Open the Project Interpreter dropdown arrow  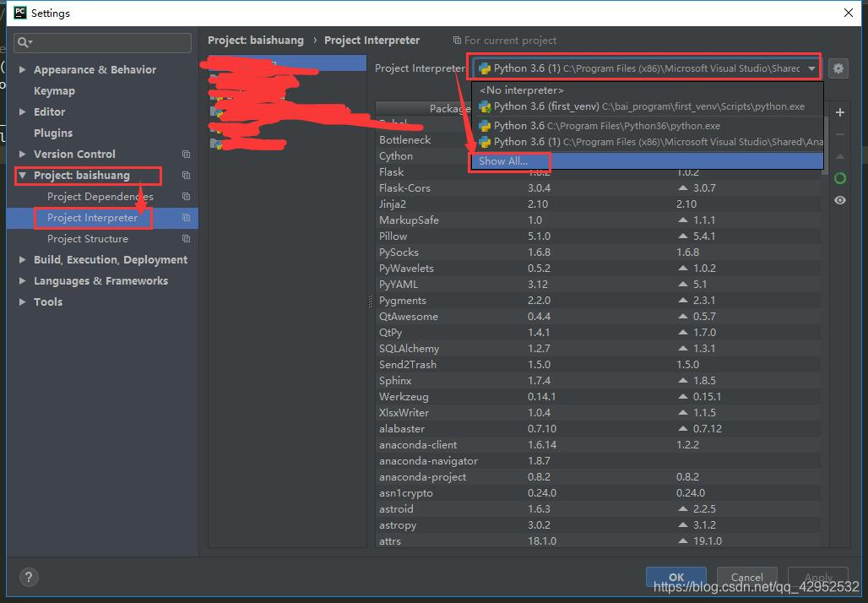point(811,68)
